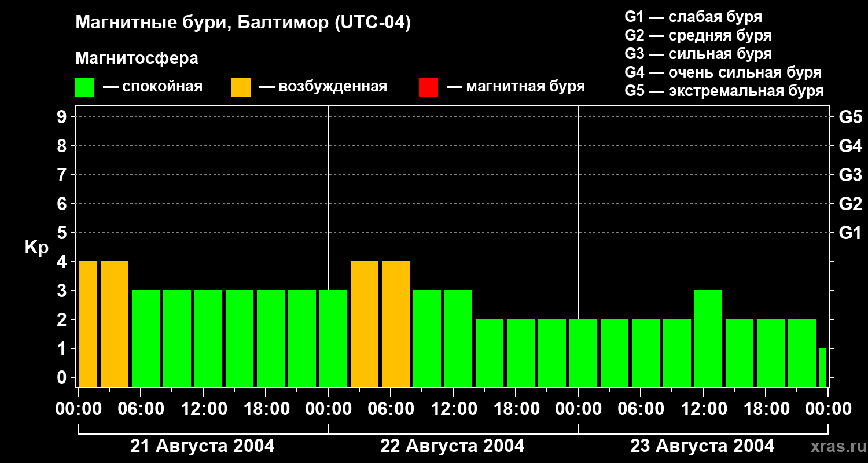Click the '21 Августа 2004' date label

(x=203, y=446)
